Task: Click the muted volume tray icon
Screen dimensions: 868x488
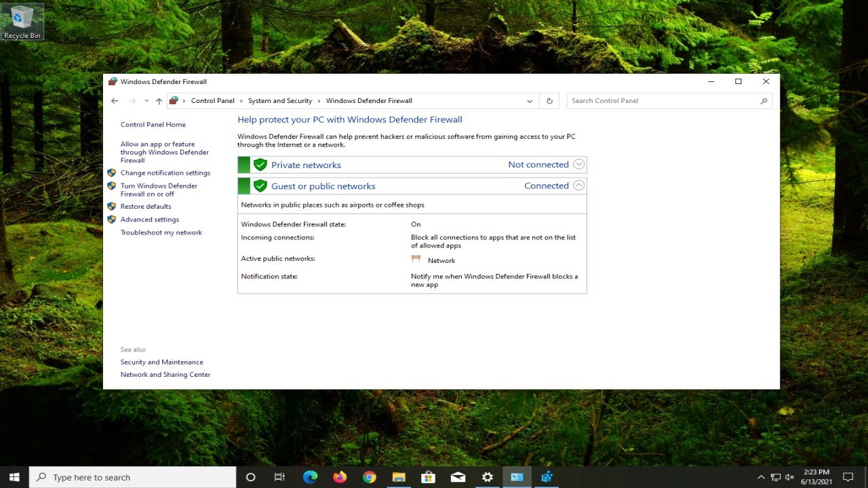Action: click(x=789, y=477)
